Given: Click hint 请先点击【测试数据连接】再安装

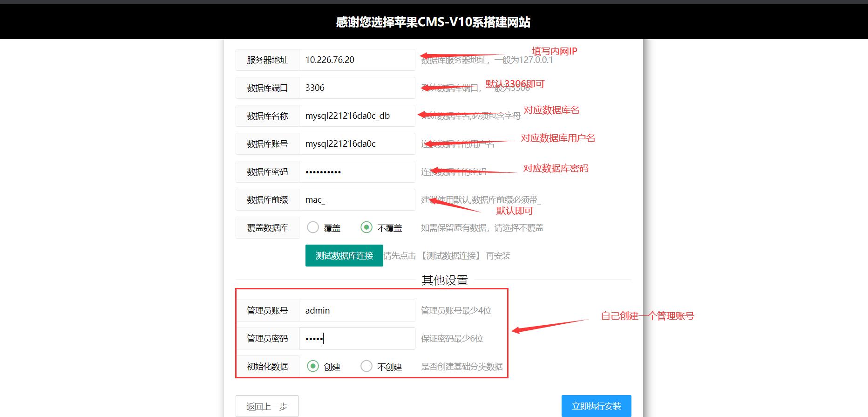Looking at the screenshot, I should pos(447,255).
